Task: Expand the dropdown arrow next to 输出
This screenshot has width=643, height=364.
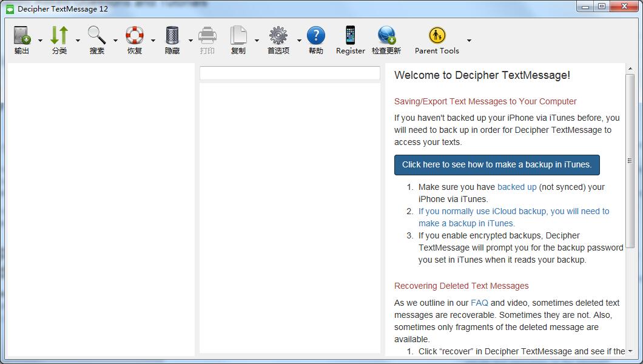Action: click(x=40, y=41)
